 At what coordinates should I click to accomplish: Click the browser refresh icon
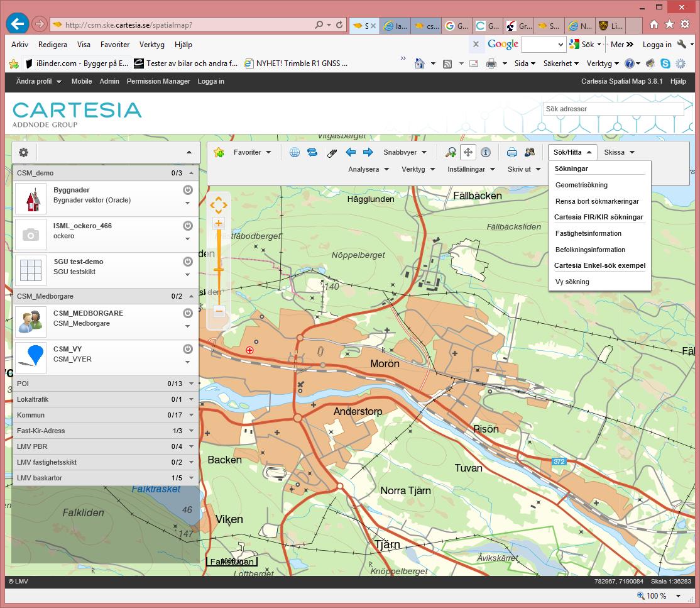tap(339, 25)
